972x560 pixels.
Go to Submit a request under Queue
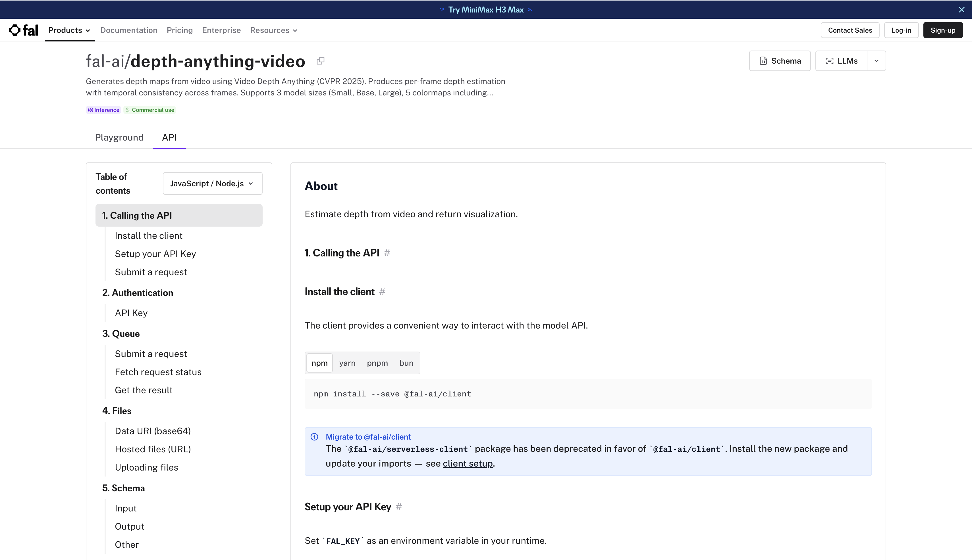pos(151,354)
